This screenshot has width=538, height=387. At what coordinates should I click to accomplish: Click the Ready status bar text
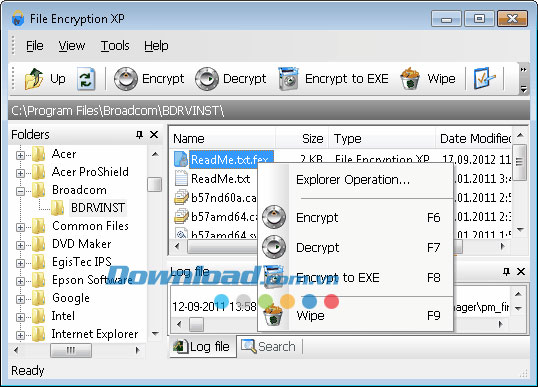tap(27, 371)
